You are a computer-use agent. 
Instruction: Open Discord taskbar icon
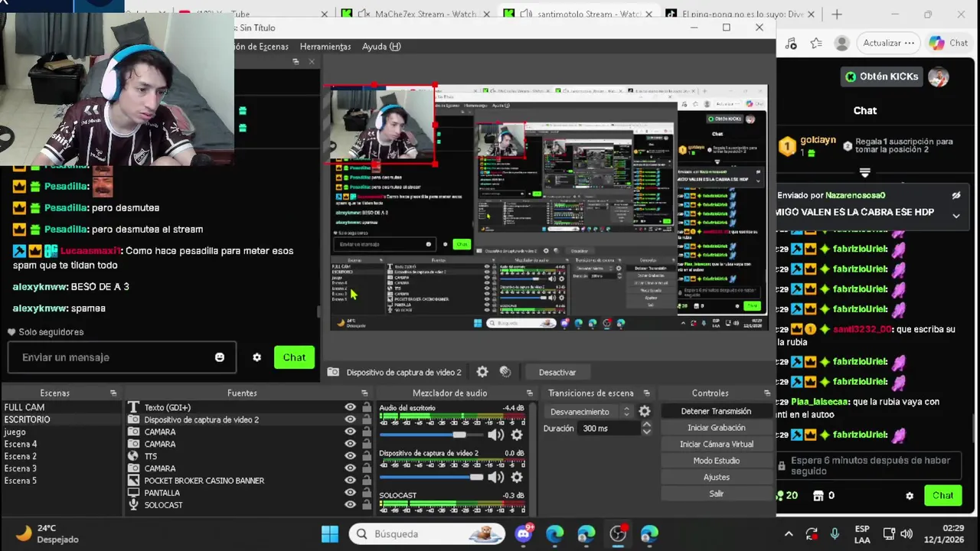[x=524, y=533]
